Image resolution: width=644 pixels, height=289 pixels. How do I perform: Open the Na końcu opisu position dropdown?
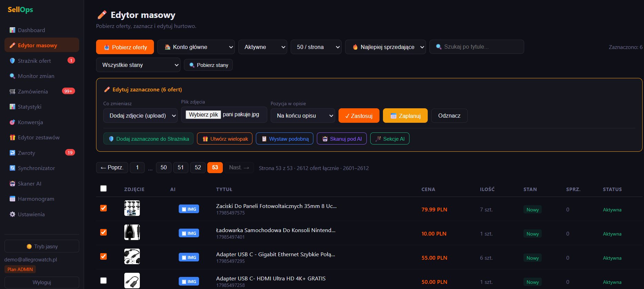coord(303,116)
